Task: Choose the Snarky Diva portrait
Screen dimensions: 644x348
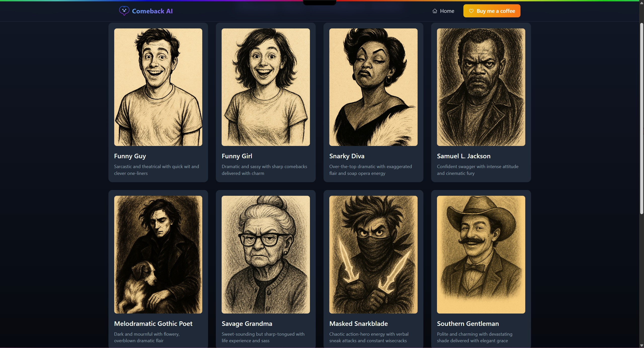Action: (x=373, y=87)
